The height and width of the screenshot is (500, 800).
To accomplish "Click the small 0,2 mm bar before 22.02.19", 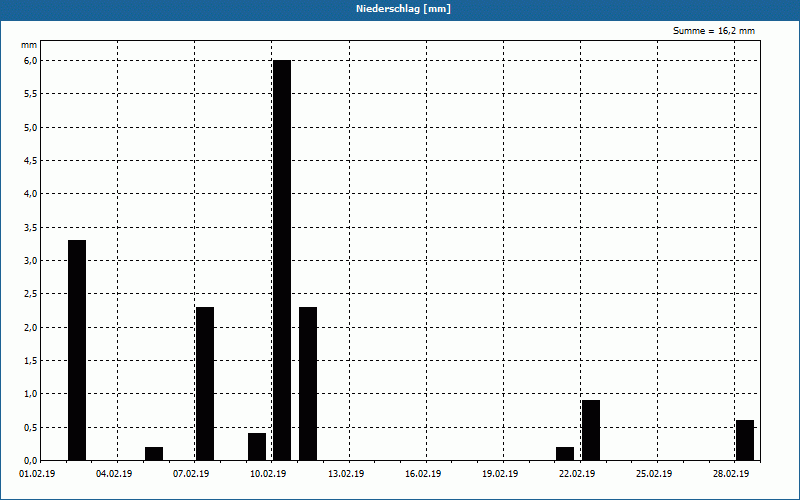I will 565,454.
